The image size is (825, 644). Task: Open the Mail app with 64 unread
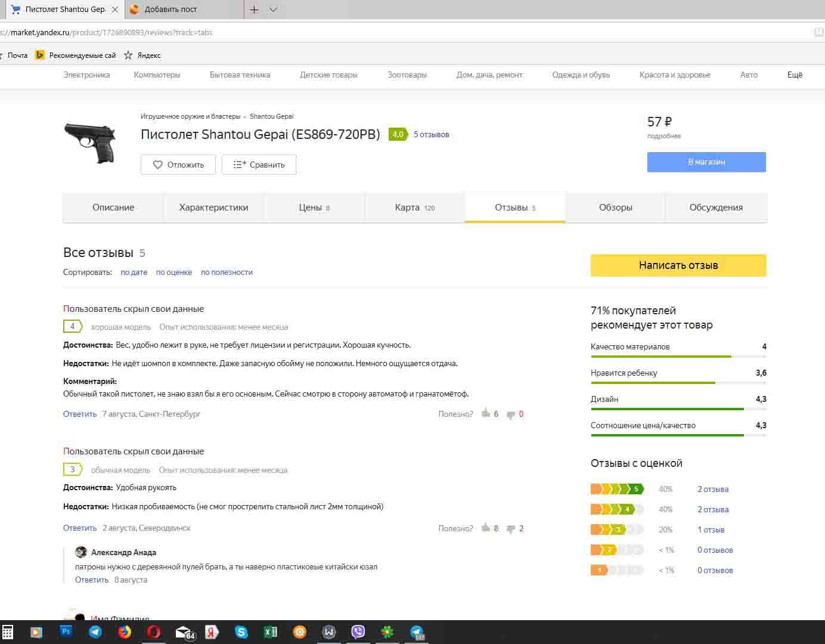point(184,633)
